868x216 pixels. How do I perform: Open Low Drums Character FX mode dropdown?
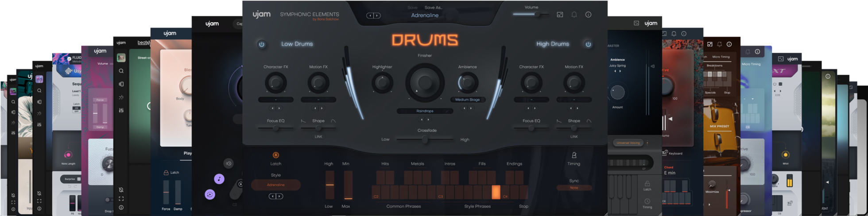(x=275, y=100)
